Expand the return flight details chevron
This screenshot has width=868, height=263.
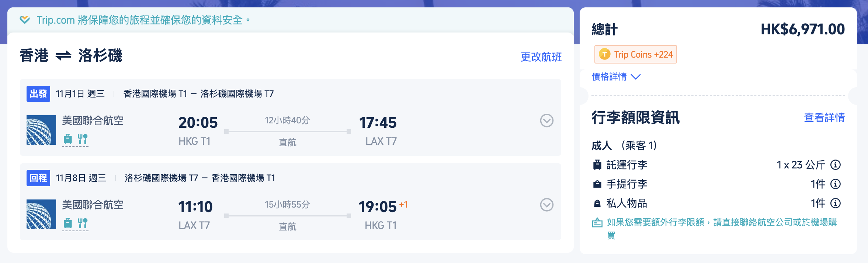pos(546,205)
